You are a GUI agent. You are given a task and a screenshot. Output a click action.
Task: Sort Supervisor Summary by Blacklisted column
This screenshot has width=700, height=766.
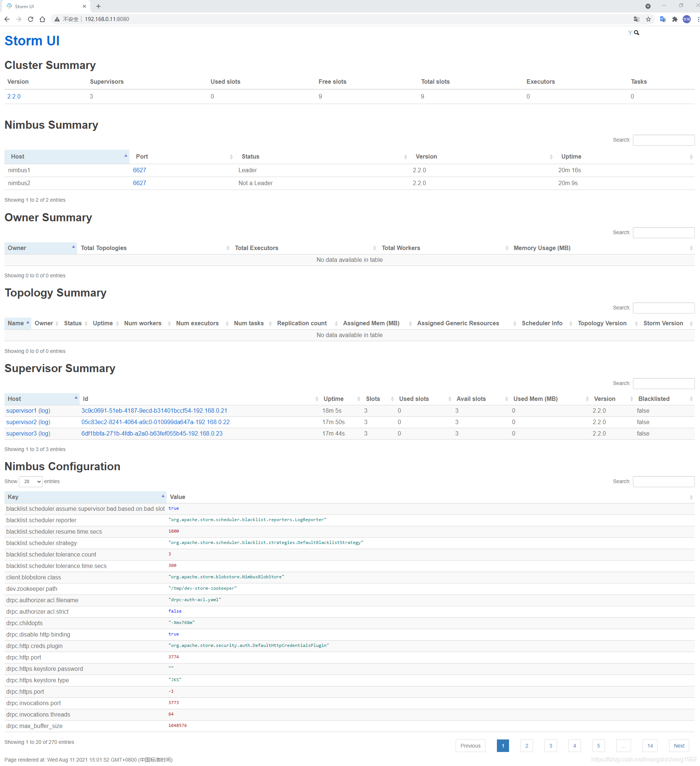tap(665, 399)
